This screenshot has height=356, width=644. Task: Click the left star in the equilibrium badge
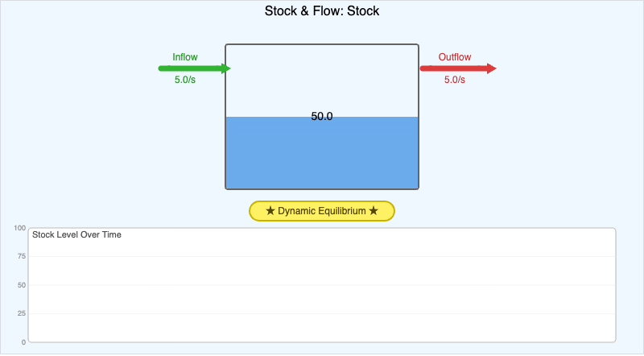point(270,211)
